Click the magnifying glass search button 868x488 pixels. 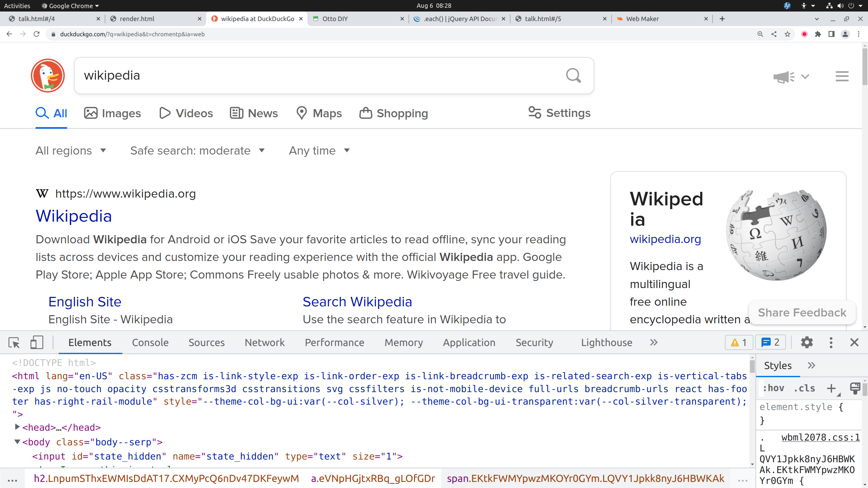pos(573,76)
